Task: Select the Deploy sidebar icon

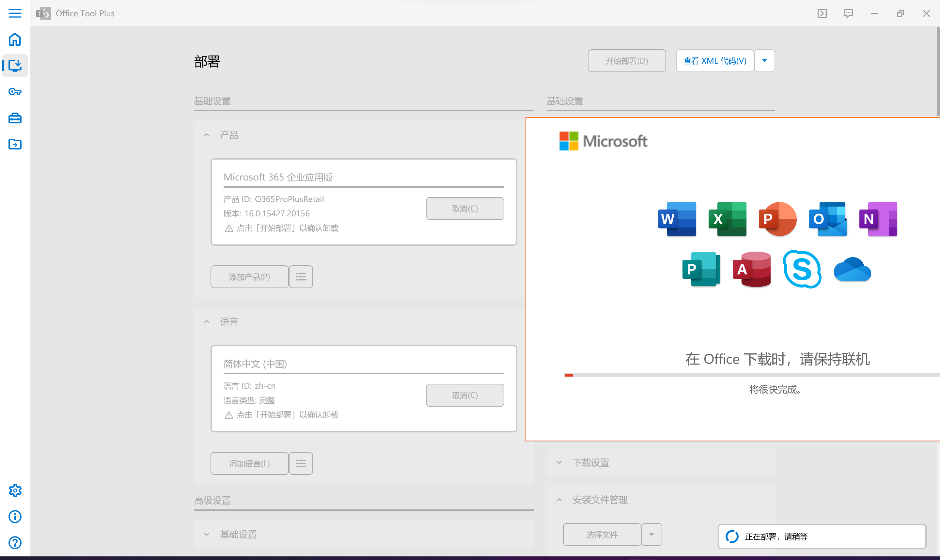Action: tap(15, 65)
